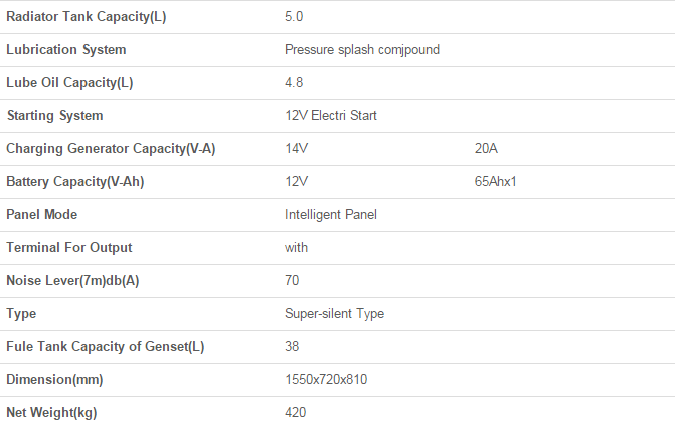This screenshot has height=421, width=681.
Task: Select the 12V Electri Start value
Action: (x=331, y=116)
